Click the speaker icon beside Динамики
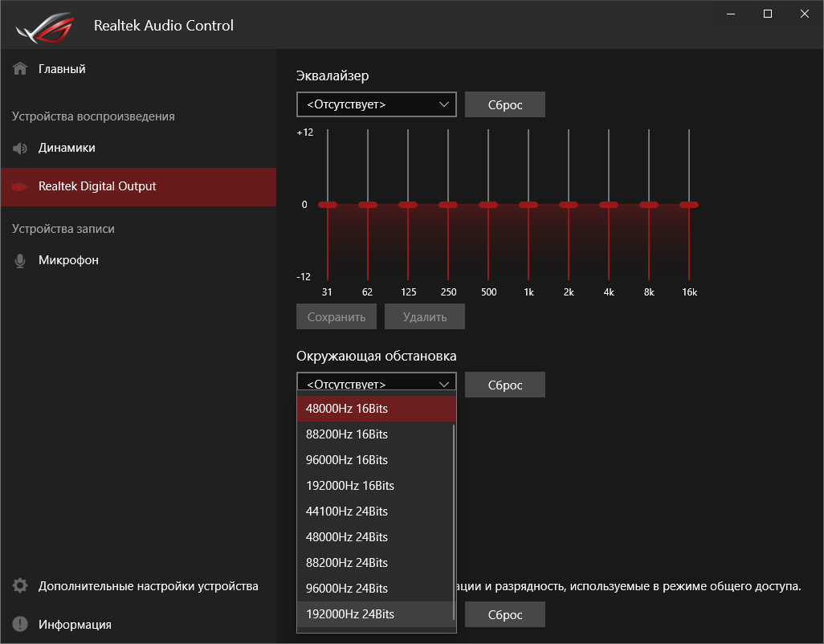The image size is (824, 644). (20, 148)
